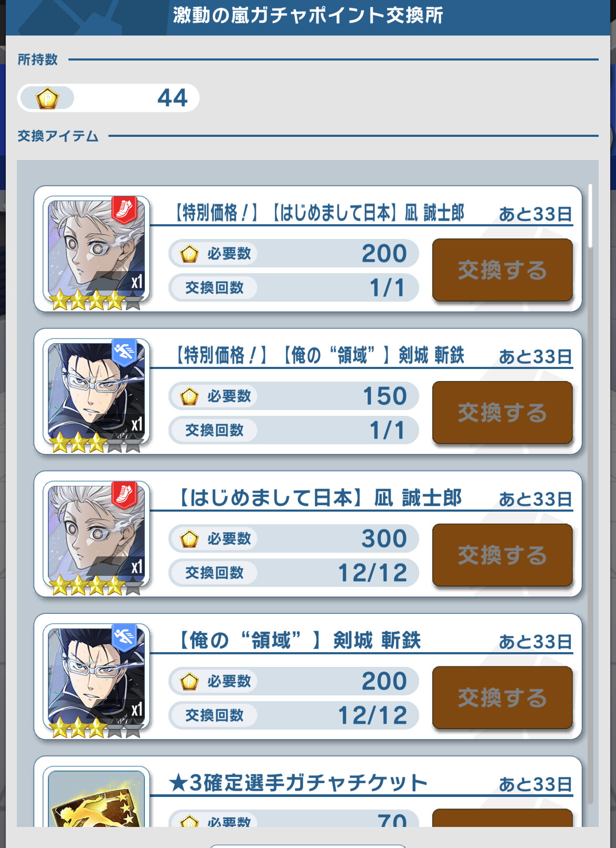Open the special price Nagi Seishiro card thumbnail
616x848 pixels.
point(96,250)
